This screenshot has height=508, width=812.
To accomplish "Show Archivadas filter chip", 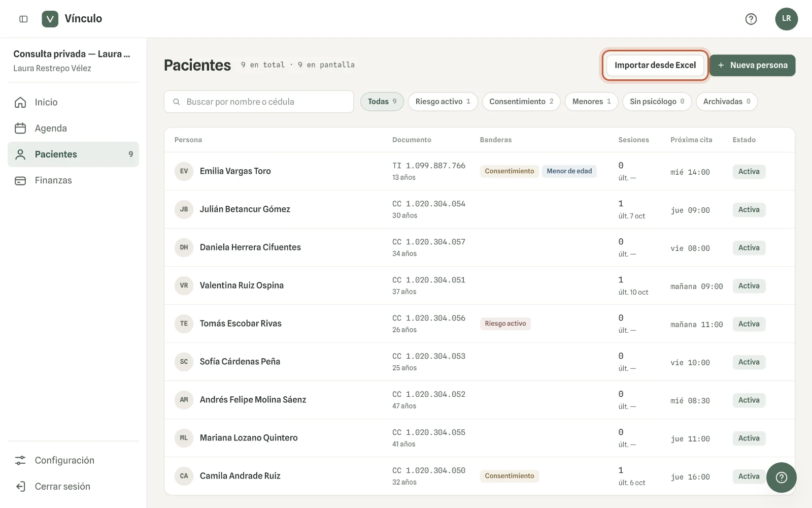I will coord(727,102).
